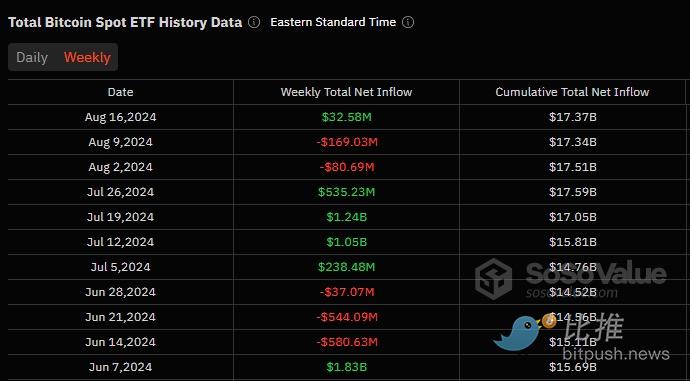Screen dimensions: 690x381
Task: Click the $32.58M weekly inflow value
Action: click(346, 117)
